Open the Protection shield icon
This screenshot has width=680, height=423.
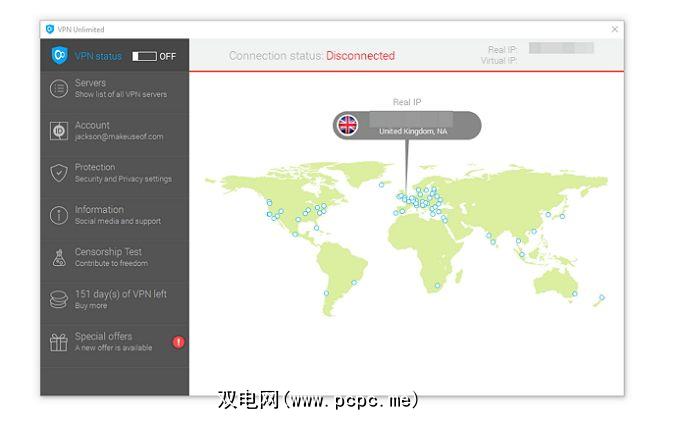click(59, 173)
